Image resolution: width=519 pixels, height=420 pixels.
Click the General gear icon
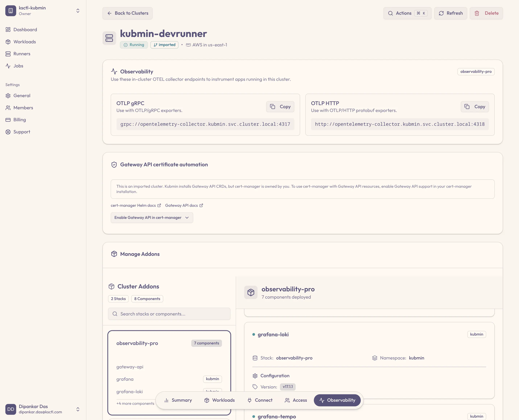(x=8, y=95)
